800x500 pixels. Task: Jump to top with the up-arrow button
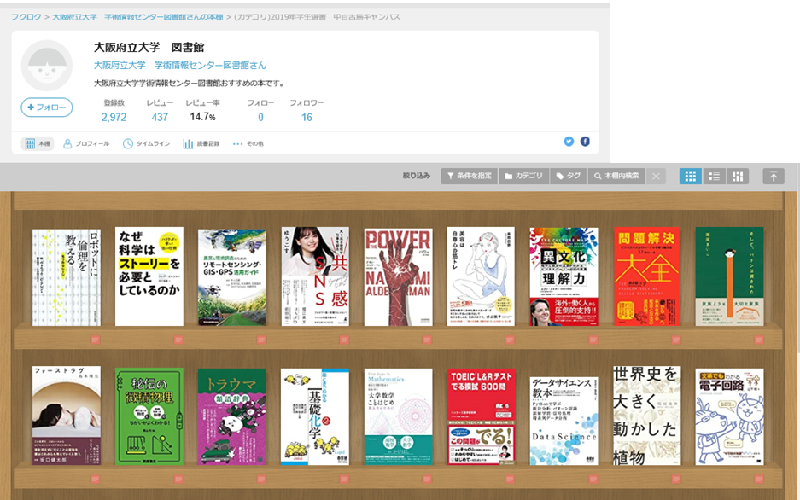pyautogui.click(x=773, y=176)
